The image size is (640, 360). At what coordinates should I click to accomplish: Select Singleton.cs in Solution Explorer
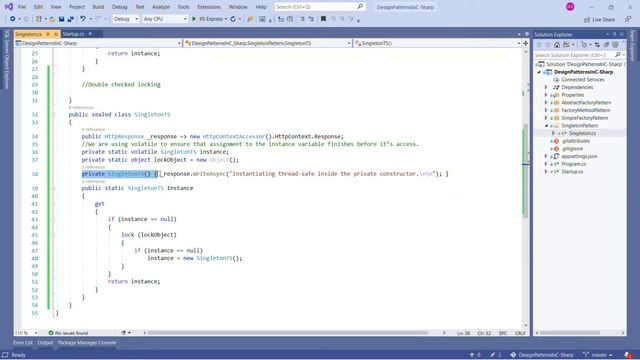(582, 133)
